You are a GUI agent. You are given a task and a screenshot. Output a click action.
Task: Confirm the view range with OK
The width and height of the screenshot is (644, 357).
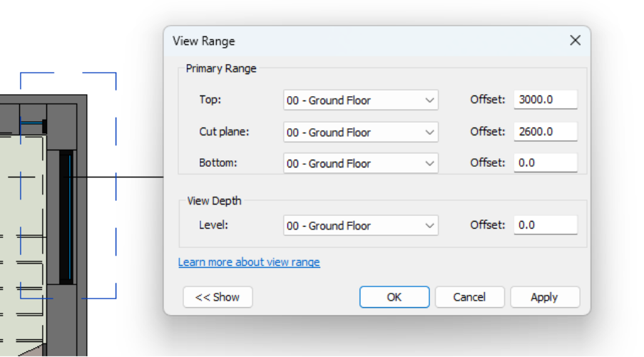click(x=394, y=297)
